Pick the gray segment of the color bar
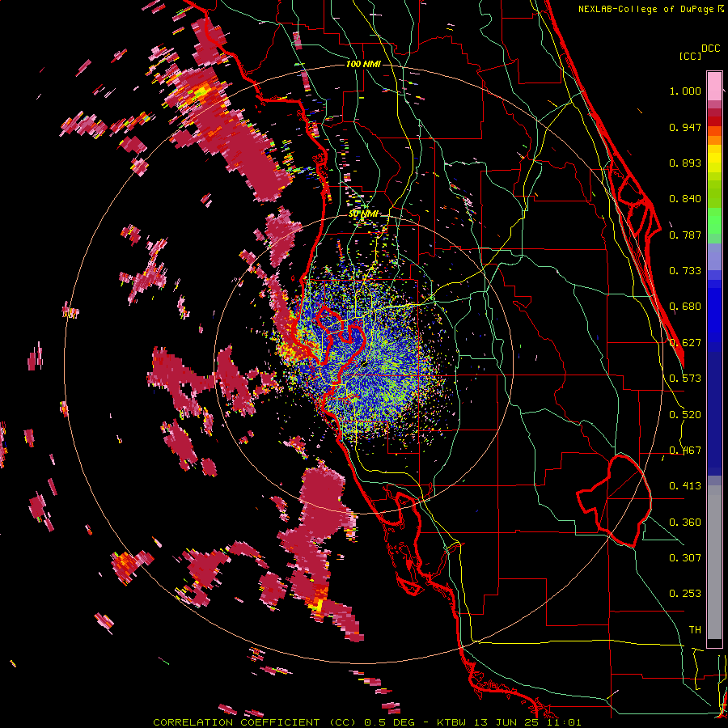This screenshot has width=728, height=728. [714, 562]
